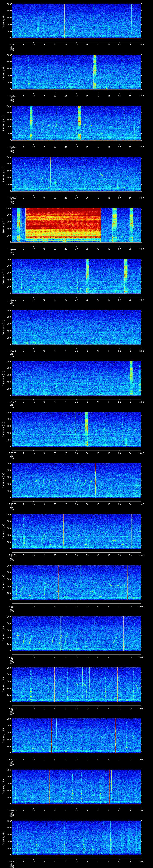Click the '16:00' end time label
The image size is (153, 868).
[141, 759]
